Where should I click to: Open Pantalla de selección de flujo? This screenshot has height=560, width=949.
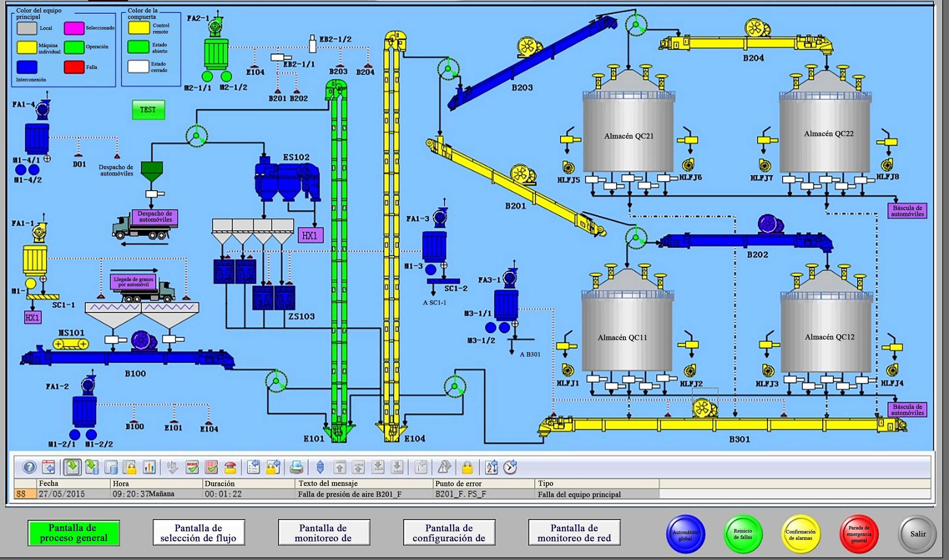(x=199, y=532)
